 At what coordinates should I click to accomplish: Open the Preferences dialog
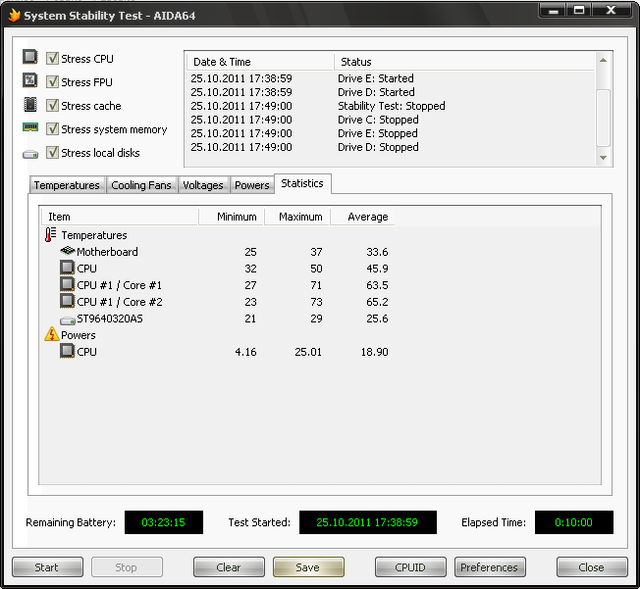click(489, 567)
